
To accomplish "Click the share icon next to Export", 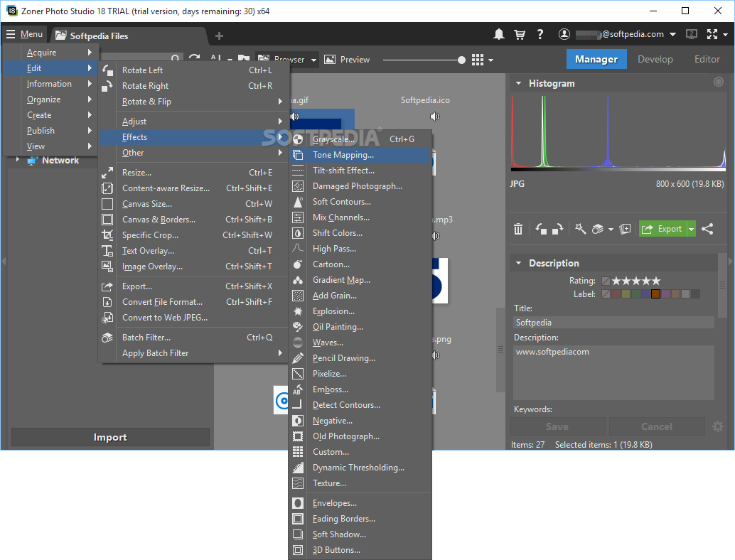I will (707, 229).
